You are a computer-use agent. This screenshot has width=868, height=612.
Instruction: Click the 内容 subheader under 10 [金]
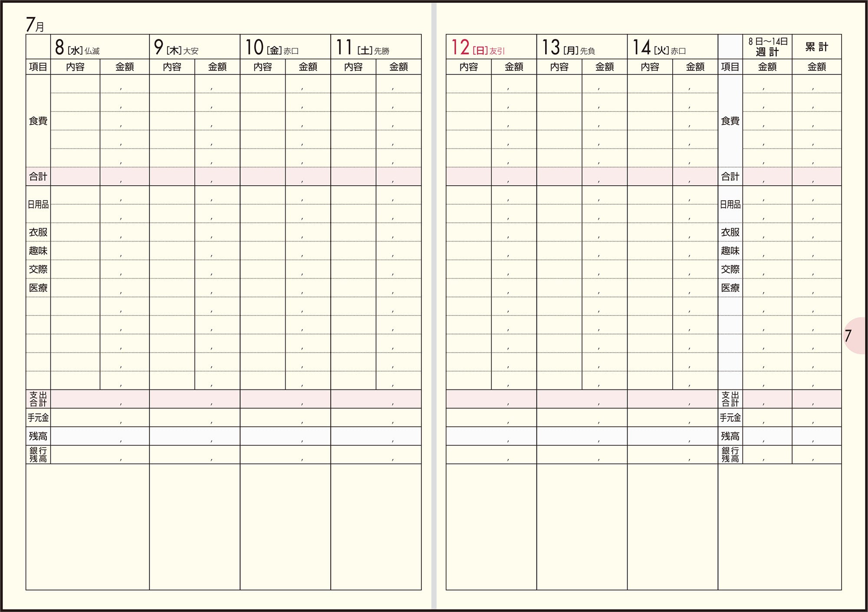263,67
